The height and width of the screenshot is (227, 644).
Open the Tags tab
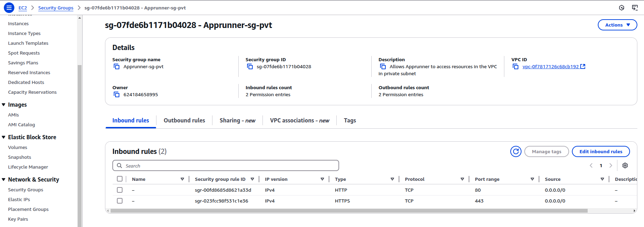350,120
